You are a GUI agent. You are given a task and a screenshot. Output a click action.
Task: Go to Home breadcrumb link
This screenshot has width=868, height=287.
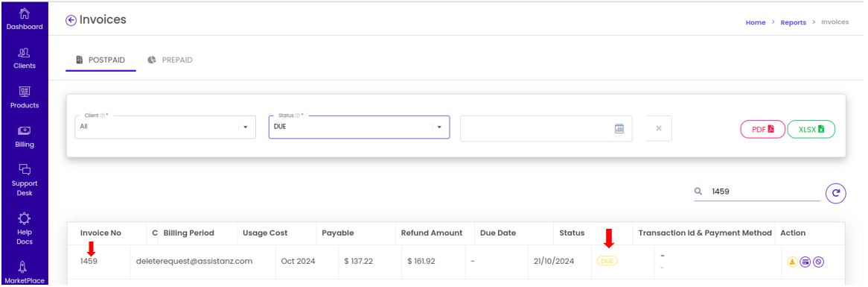point(755,22)
